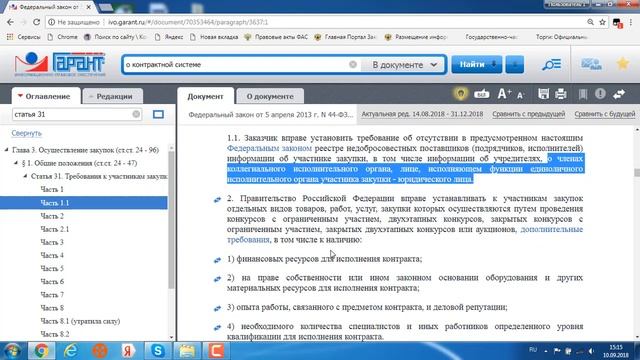Select 'Часть 3' in contents tree
Image resolution: width=640 pixels, height=360 pixels.
click(52, 242)
